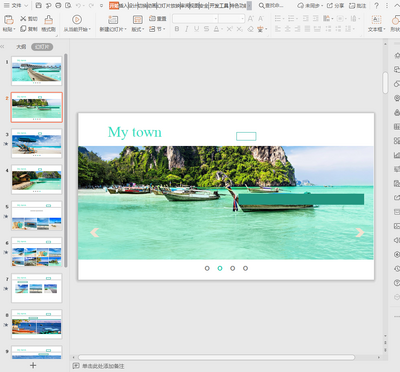
Task: Click the My town title text
Action: [x=135, y=132]
